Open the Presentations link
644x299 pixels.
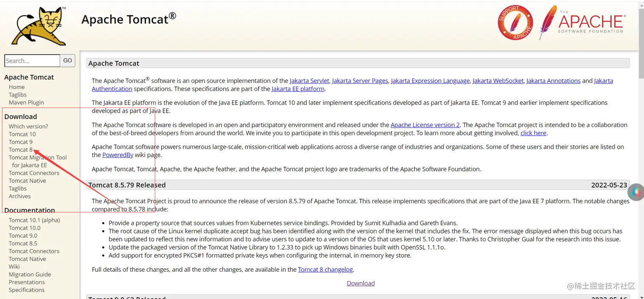pyautogui.click(x=27, y=282)
